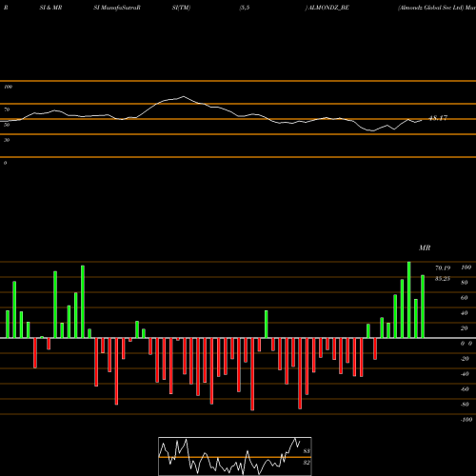Viewport: 476px width, 476px height.
Task: Click the (5,5 parameter text in header
Action: (245, 8)
